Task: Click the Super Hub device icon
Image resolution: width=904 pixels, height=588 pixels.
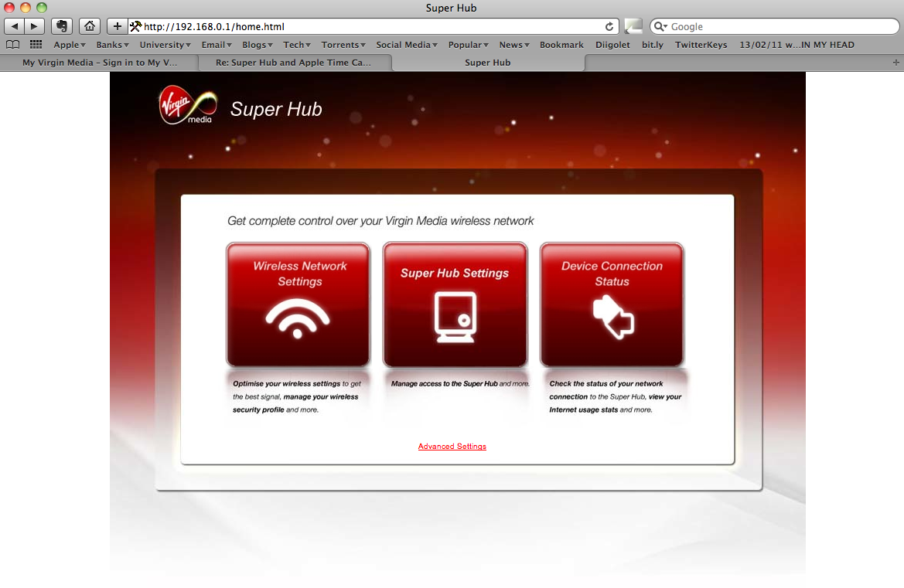Action: [x=455, y=318]
